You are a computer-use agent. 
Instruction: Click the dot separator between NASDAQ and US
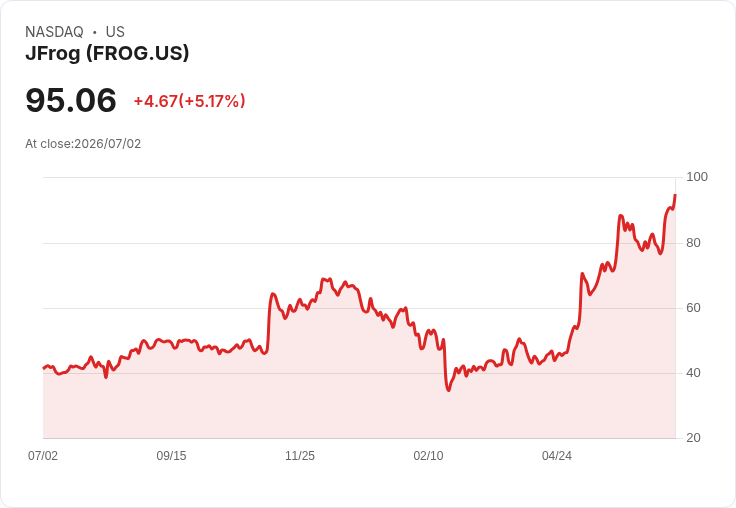(95, 32)
